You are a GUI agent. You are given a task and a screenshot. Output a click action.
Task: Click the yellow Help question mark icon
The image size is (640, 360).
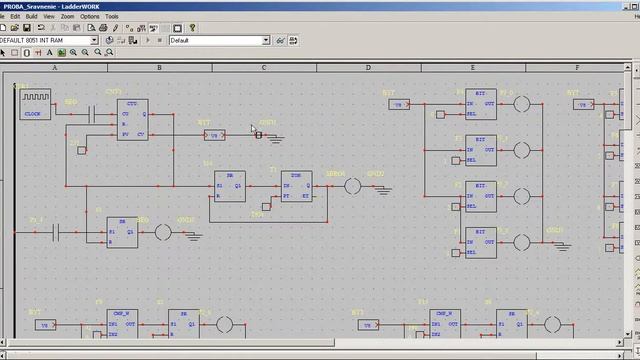point(192,28)
